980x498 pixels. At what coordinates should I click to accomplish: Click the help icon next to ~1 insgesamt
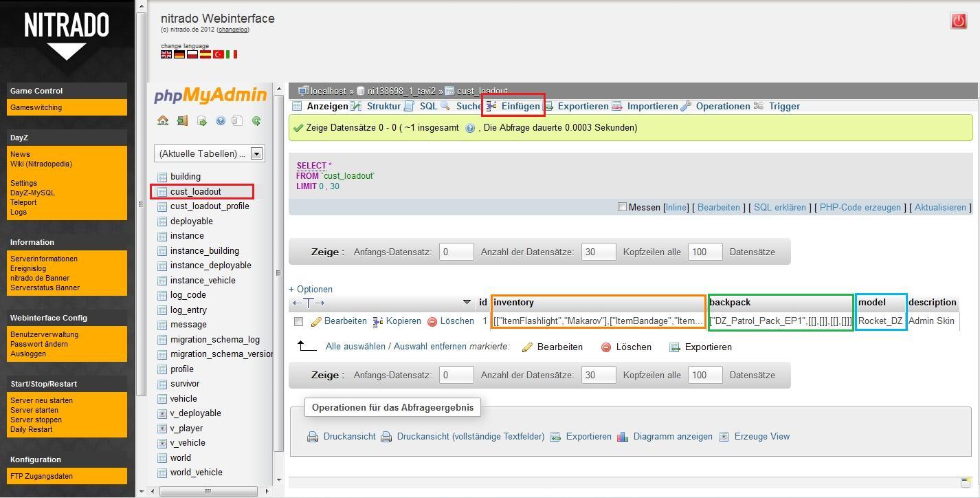470,128
